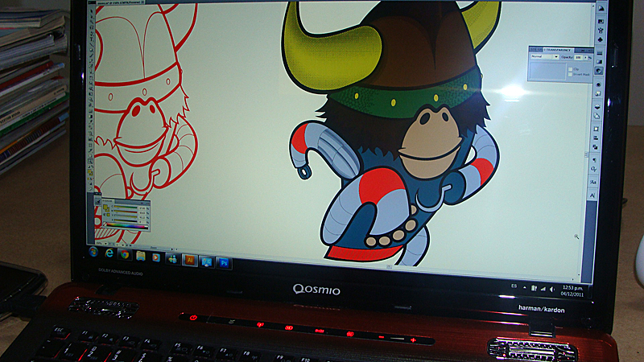
Task: Click the vertical scrollbar up arrow
Action: pyautogui.click(x=593, y=6)
